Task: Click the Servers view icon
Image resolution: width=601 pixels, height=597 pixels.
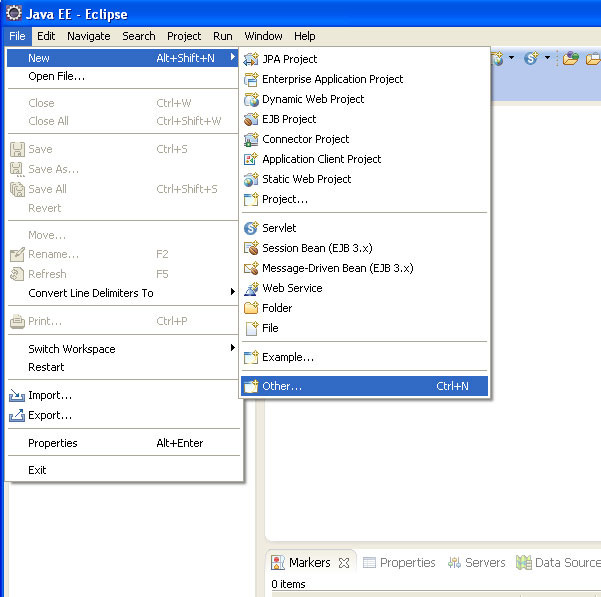Action: tap(454, 563)
